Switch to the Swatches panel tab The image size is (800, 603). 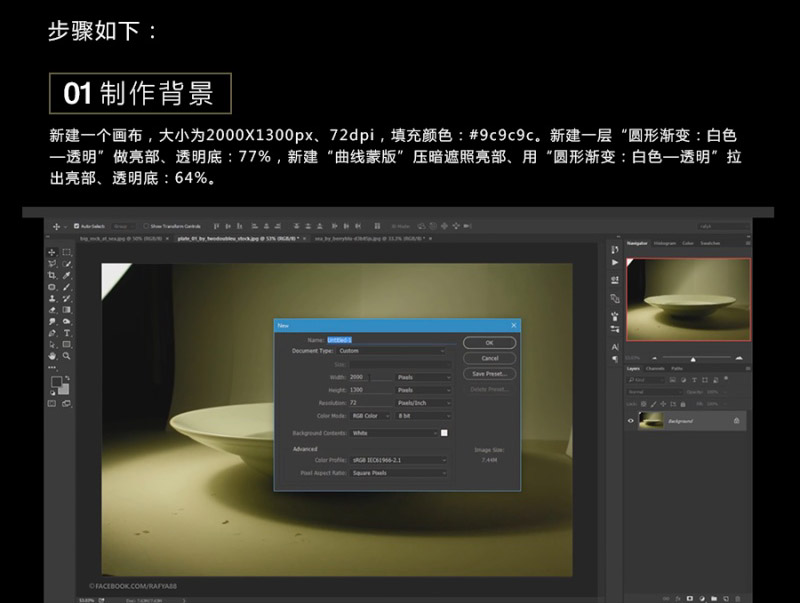710,243
